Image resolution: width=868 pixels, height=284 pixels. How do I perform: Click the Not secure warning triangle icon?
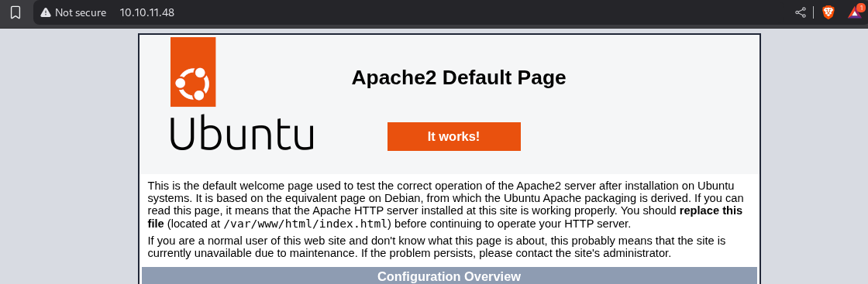pyautogui.click(x=46, y=12)
